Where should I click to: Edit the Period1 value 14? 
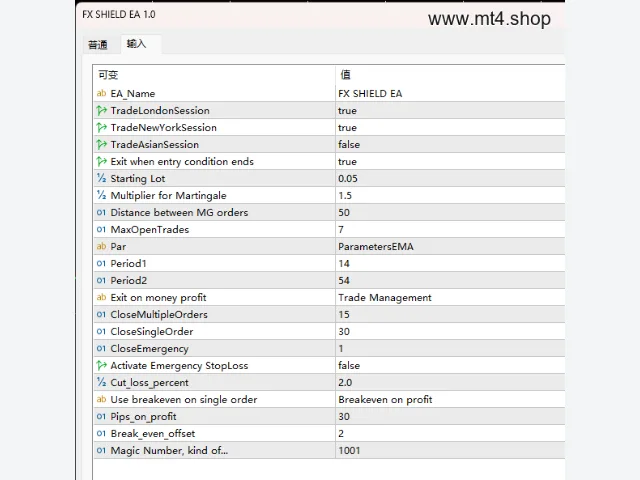point(450,263)
